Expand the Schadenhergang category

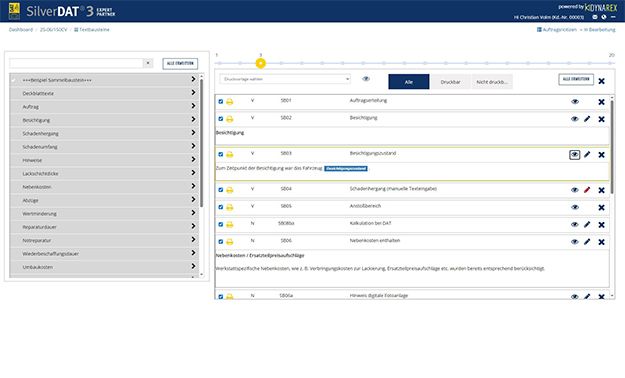(x=193, y=133)
